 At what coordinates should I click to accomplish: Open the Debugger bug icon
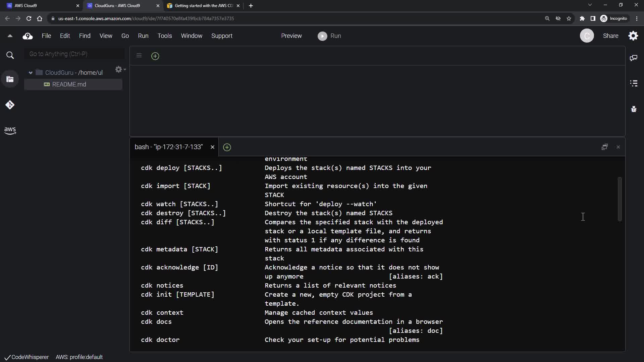(x=633, y=109)
